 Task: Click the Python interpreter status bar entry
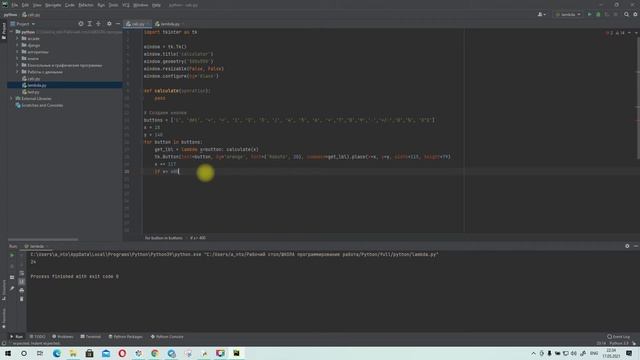619,344
